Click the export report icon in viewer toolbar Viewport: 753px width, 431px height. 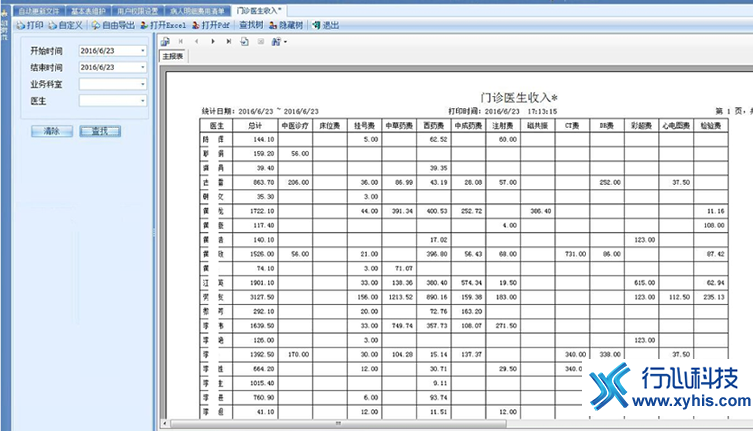166,41
